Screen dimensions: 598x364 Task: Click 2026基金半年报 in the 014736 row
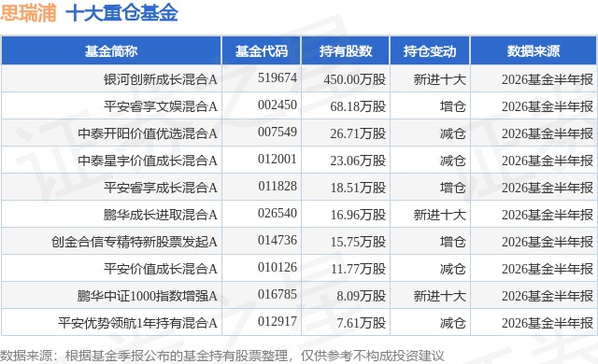tap(548, 242)
